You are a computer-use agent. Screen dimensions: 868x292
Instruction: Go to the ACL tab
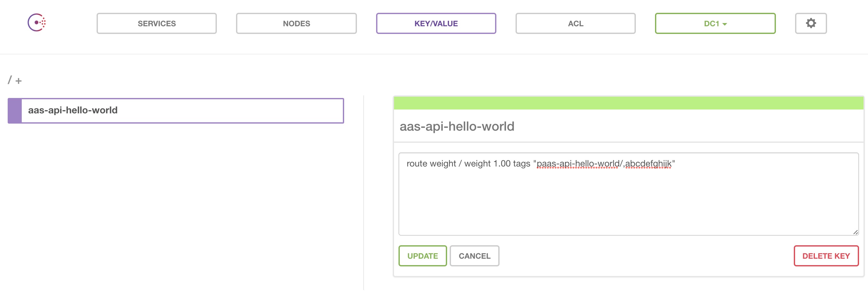tap(576, 23)
